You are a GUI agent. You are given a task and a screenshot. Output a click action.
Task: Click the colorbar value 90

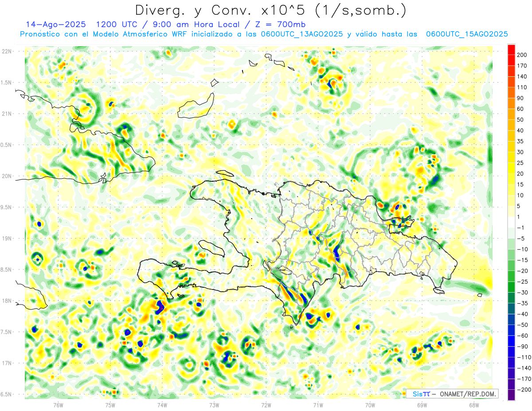(x=521, y=98)
